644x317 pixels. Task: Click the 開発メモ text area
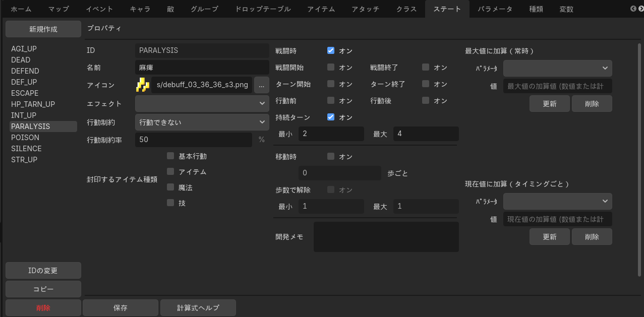pyautogui.click(x=386, y=237)
